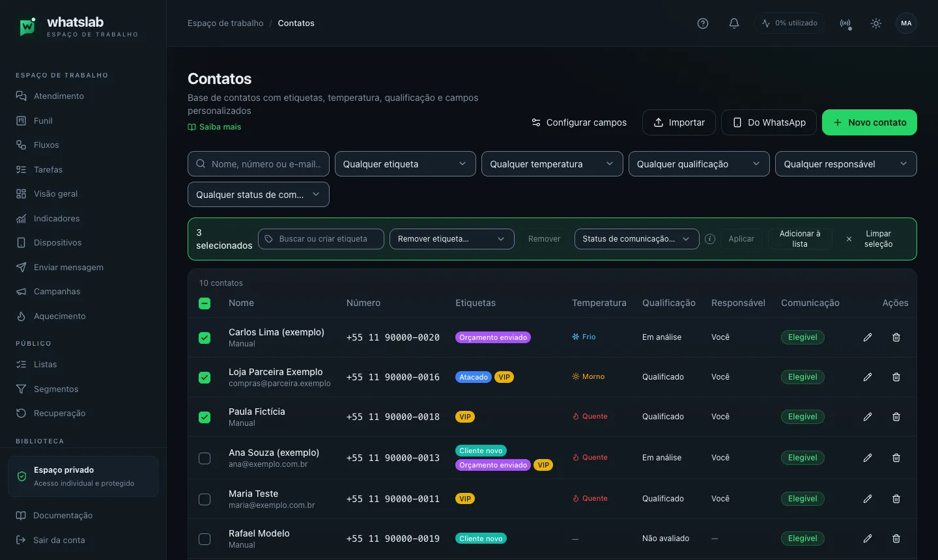Viewport: 938px width, 560px height.
Task: Delete Paula Fictícia via trash icon
Action: 896,417
